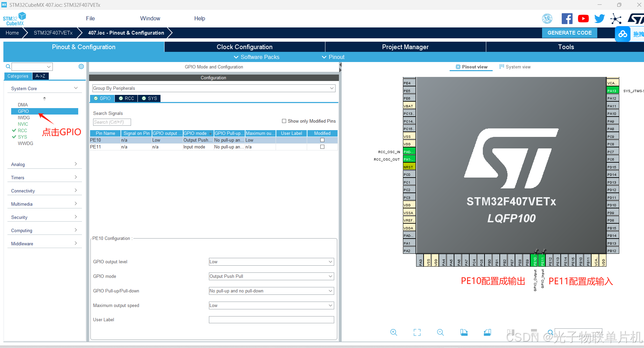Collapse the System Core category
The width and height of the screenshot is (644, 348).
[44, 88]
